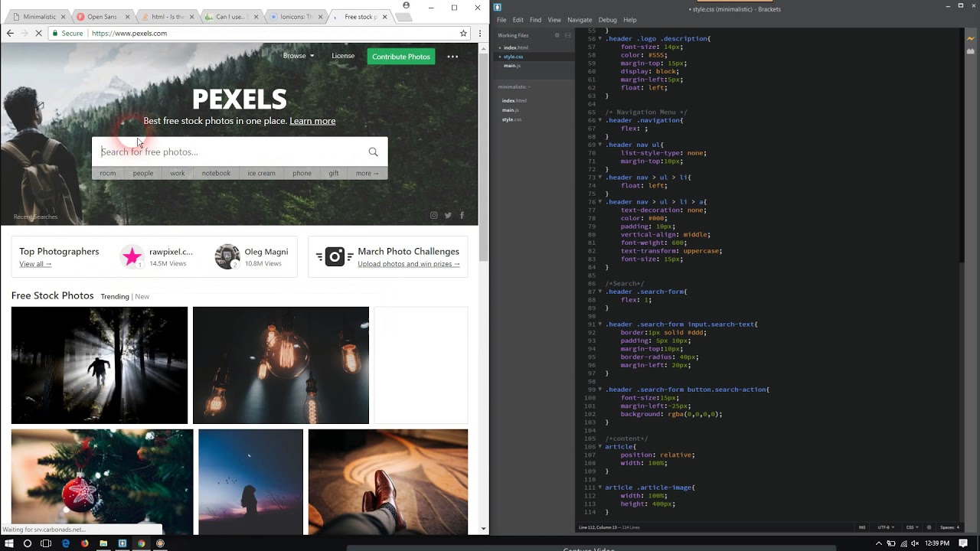Viewport: 980px width, 551px height.
Task: Click the Chrome address bar URL
Action: coord(129,34)
